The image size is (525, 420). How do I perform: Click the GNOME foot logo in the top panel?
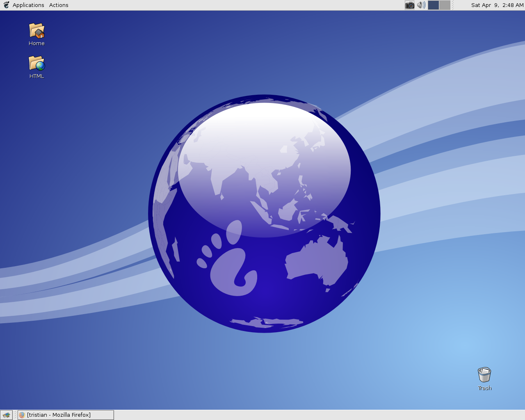pyautogui.click(x=6, y=5)
